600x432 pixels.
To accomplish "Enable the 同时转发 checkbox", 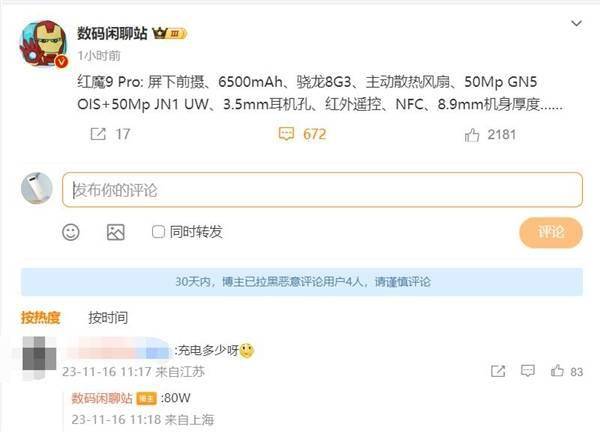I will coord(158,231).
